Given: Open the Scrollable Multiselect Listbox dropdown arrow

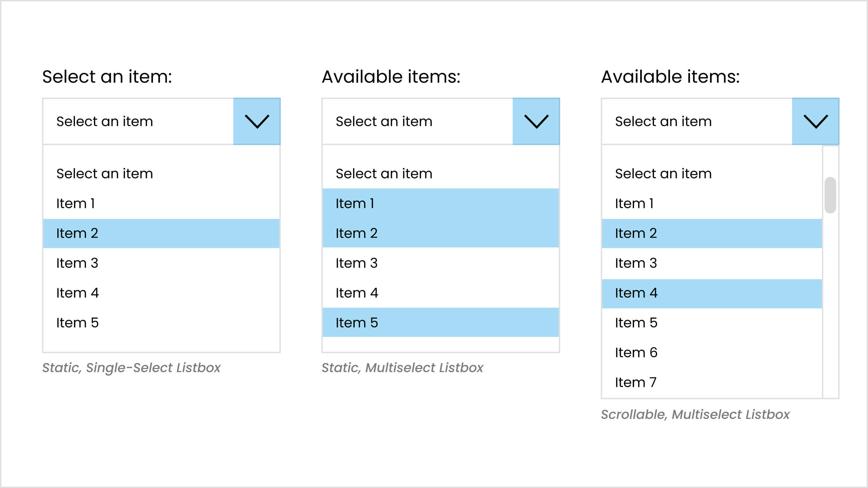Looking at the screenshot, I should (816, 121).
